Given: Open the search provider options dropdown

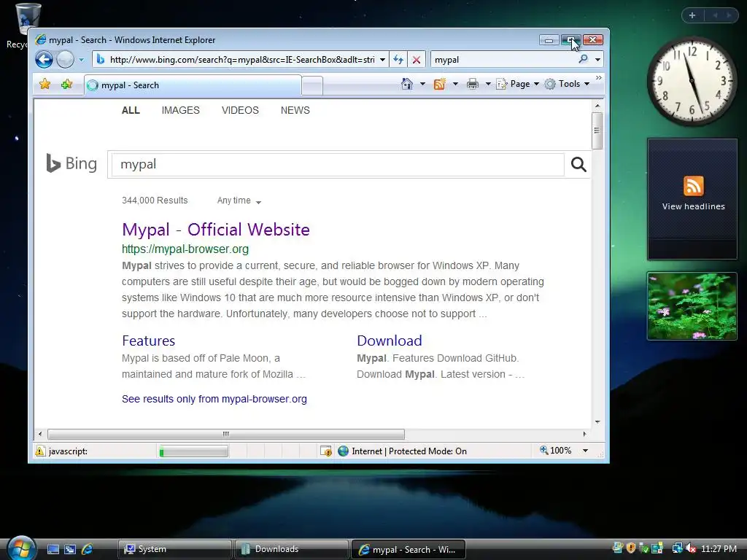Looking at the screenshot, I should coord(597,60).
